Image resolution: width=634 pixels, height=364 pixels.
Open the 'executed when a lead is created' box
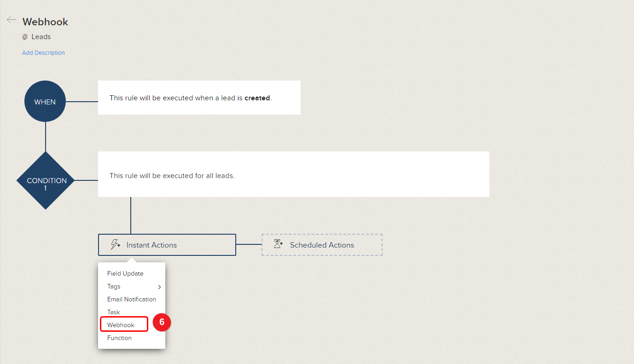[199, 98]
